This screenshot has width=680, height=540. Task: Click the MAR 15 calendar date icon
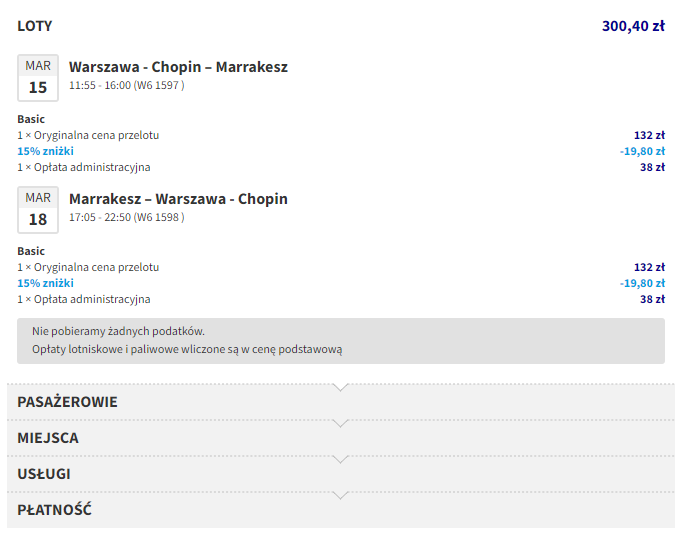coord(38,78)
